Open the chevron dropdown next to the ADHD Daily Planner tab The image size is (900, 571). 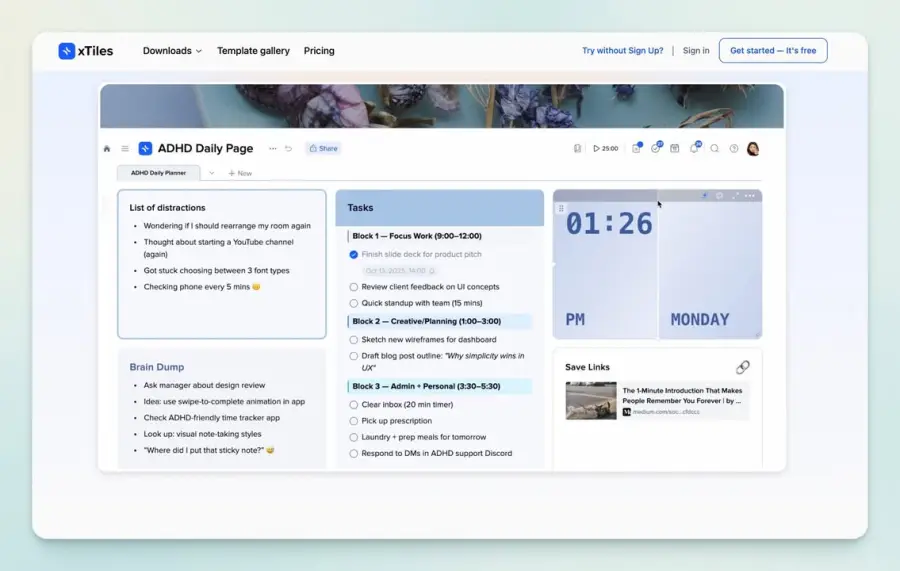click(x=211, y=173)
